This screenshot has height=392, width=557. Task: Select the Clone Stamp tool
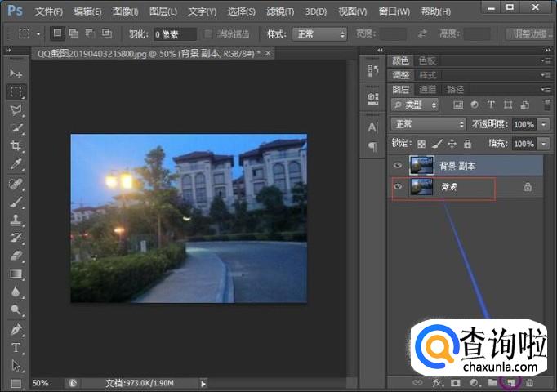click(16, 220)
